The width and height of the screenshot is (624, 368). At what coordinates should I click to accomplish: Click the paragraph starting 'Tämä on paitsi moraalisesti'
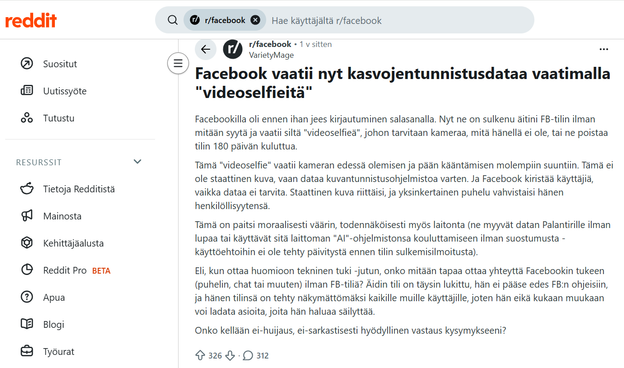(402, 238)
